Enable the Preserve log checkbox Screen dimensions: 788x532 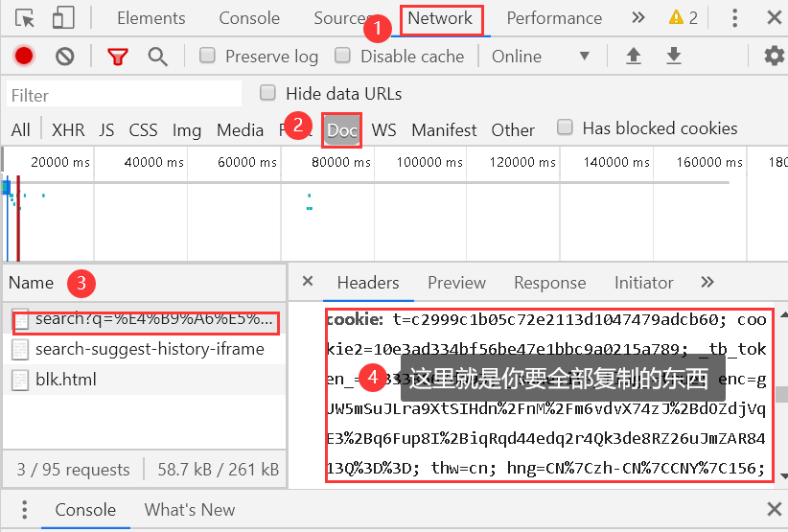point(207,55)
